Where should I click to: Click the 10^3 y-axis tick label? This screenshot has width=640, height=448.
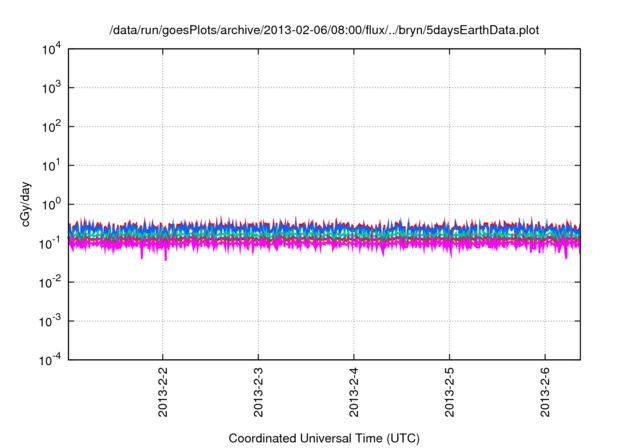click(52, 89)
